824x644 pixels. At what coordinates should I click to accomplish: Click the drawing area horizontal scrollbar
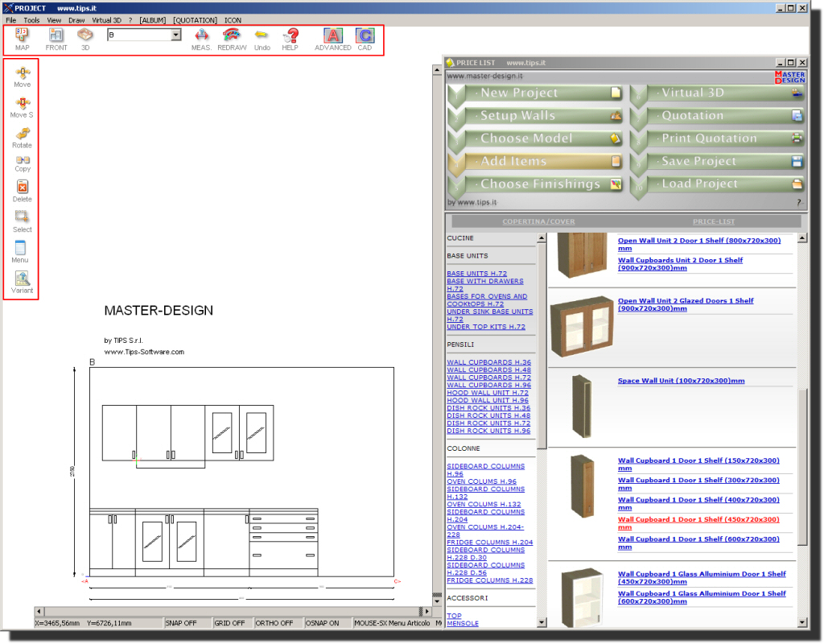pyautogui.click(x=233, y=612)
